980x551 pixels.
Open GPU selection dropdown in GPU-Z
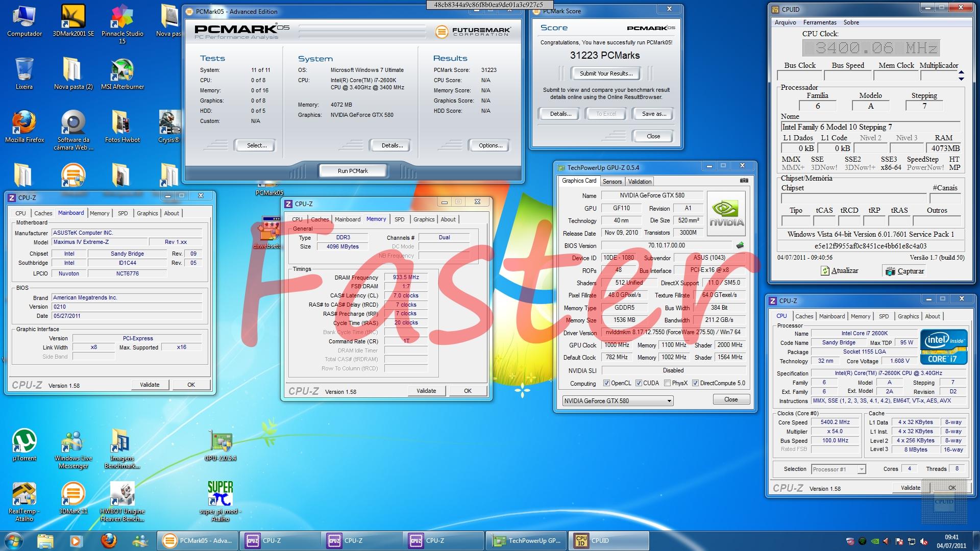[x=618, y=401]
